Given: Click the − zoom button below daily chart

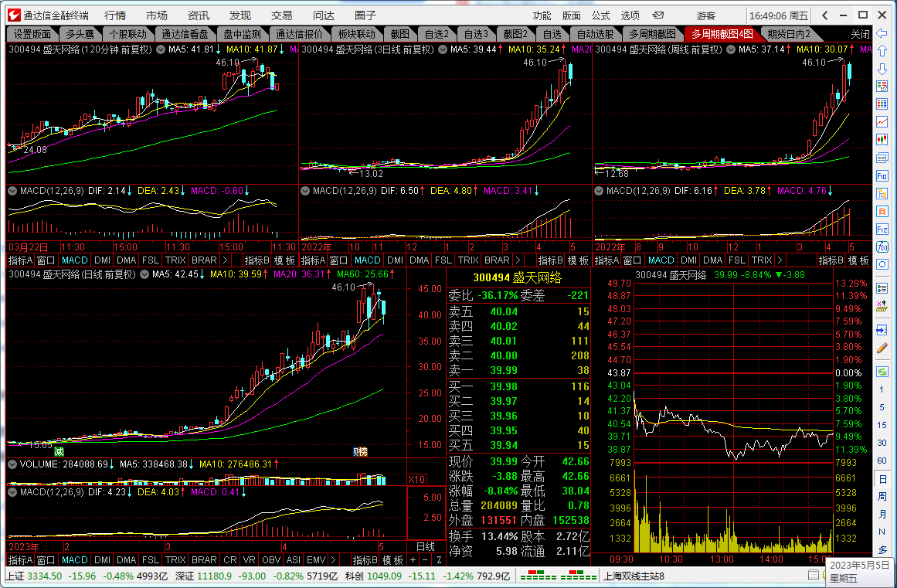Looking at the screenshot, I should pyautogui.click(x=426, y=560).
